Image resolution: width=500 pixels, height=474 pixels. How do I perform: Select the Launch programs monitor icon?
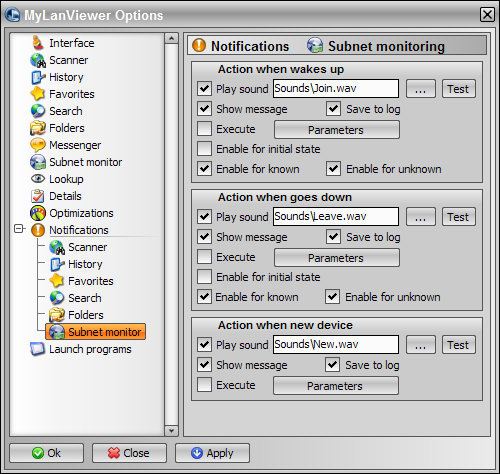(37, 349)
